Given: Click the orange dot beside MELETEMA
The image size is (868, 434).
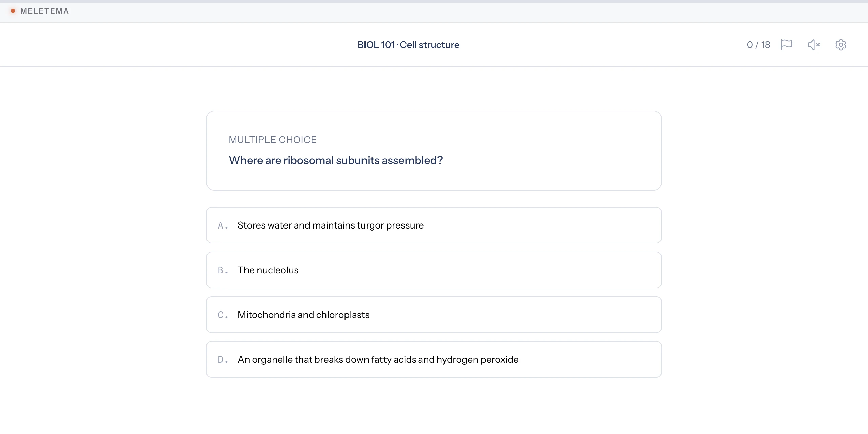Looking at the screenshot, I should pos(13,11).
